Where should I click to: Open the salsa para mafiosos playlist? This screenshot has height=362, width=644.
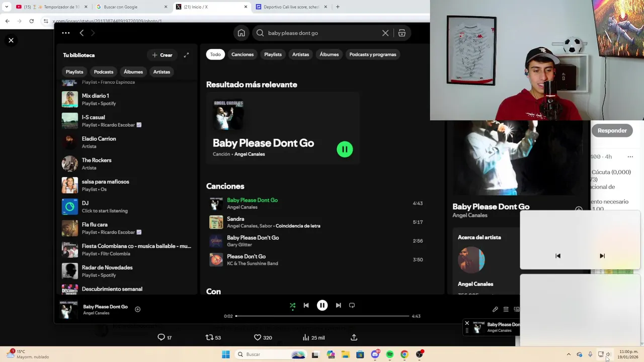(127, 186)
